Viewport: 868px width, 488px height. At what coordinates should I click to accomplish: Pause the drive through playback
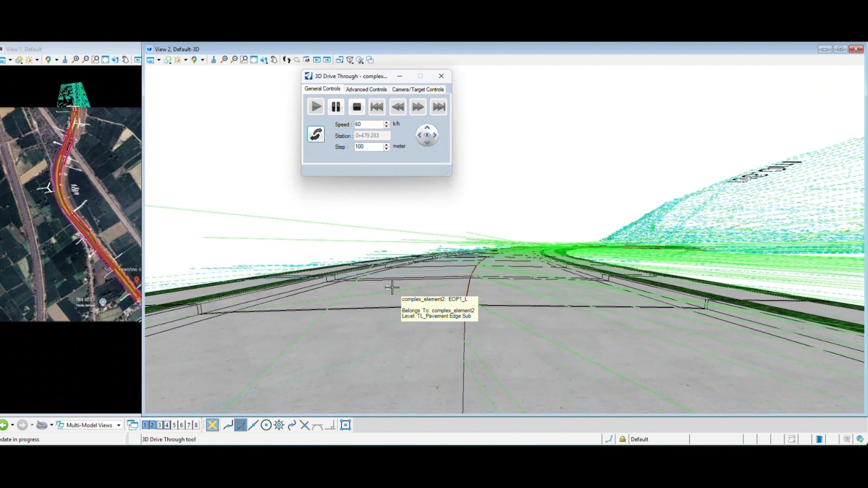click(x=336, y=107)
